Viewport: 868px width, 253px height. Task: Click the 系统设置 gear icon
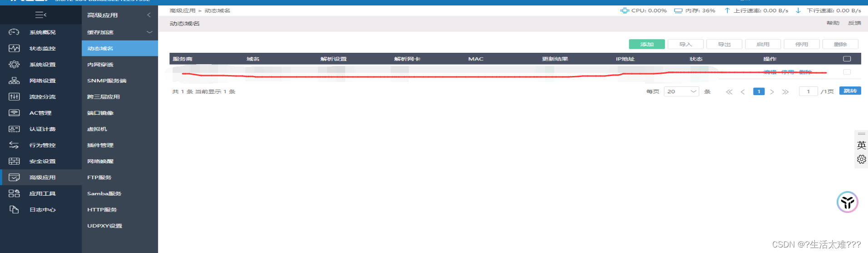click(x=14, y=64)
